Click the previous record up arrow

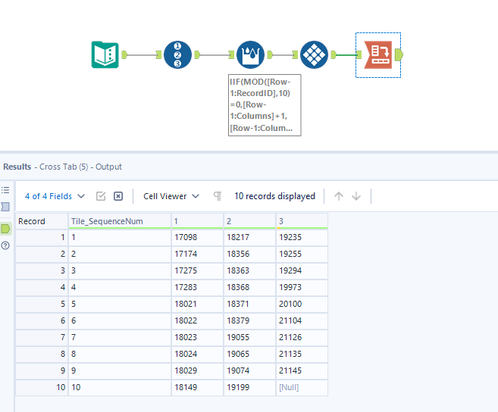click(x=339, y=196)
